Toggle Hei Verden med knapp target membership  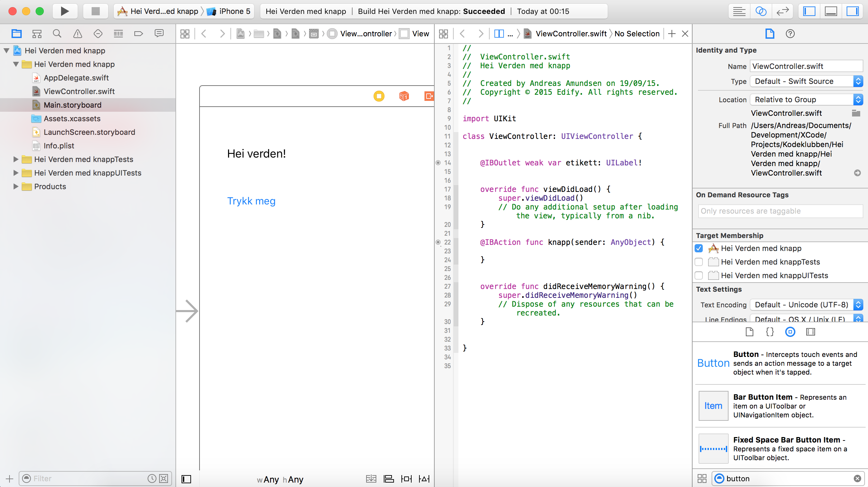coord(699,248)
